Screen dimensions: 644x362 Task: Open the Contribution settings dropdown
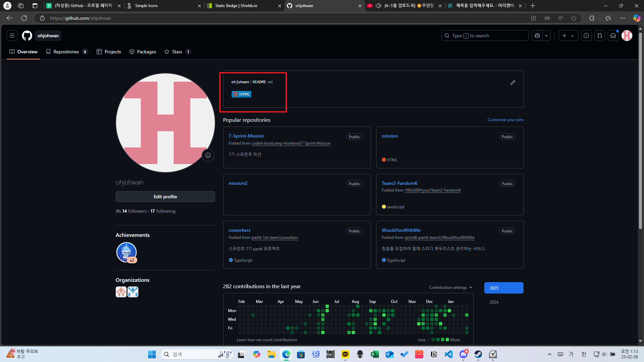451,288
